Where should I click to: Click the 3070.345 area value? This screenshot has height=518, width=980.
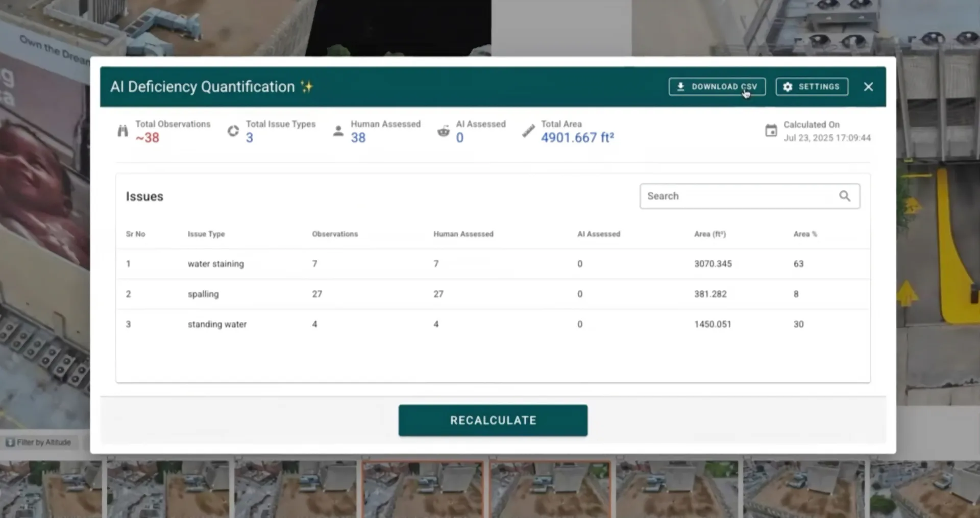pyautogui.click(x=713, y=264)
